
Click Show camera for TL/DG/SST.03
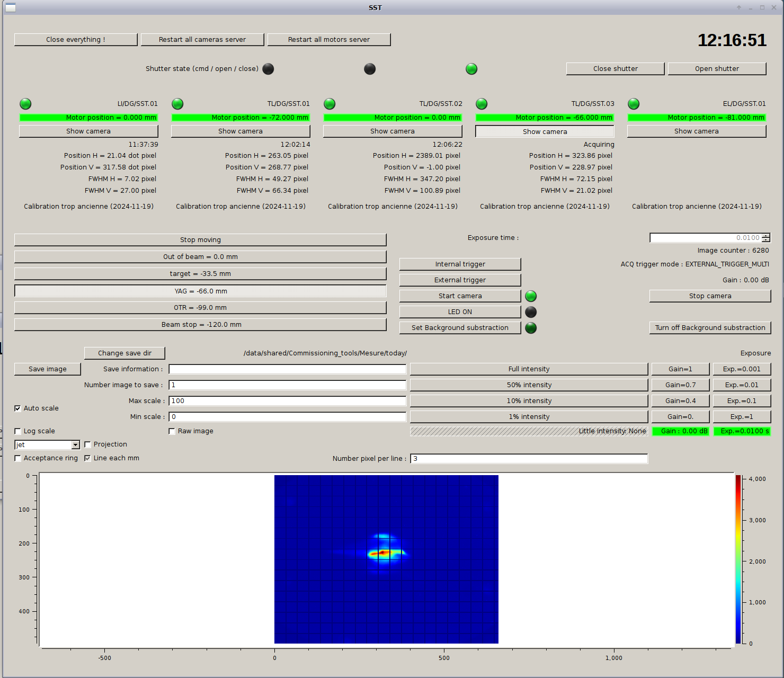[x=545, y=131]
